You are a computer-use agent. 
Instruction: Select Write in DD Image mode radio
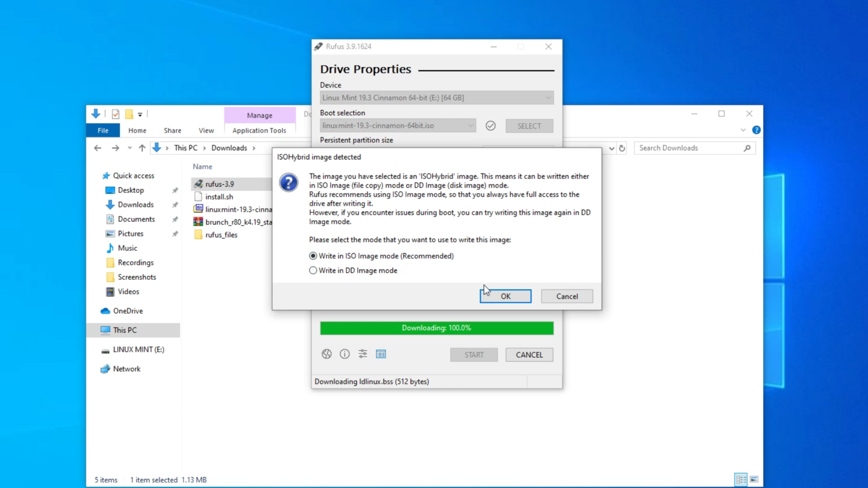coord(313,270)
